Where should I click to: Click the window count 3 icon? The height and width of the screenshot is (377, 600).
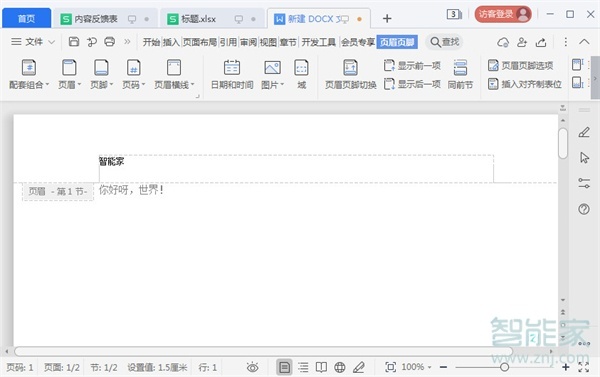454,15
